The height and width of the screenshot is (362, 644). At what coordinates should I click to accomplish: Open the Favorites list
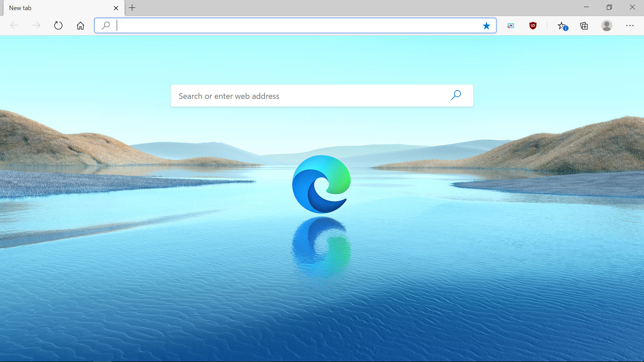click(562, 26)
